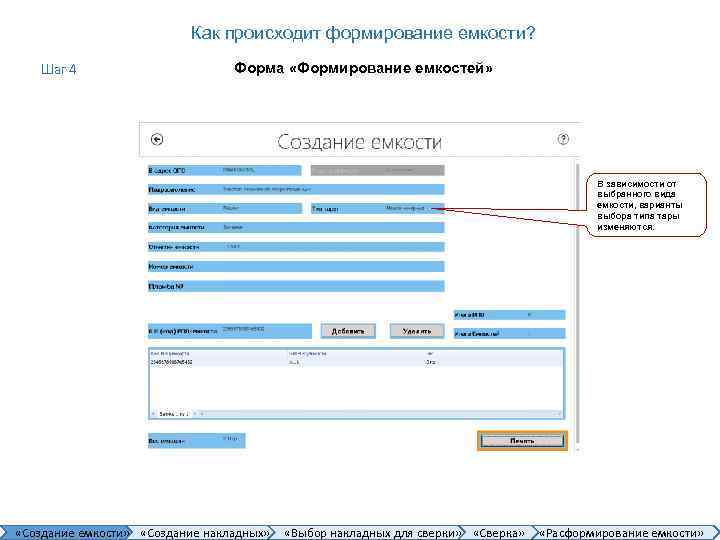The image size is (720, 540).
Task: Click the «Вес емкости» field
Action: 197,441
